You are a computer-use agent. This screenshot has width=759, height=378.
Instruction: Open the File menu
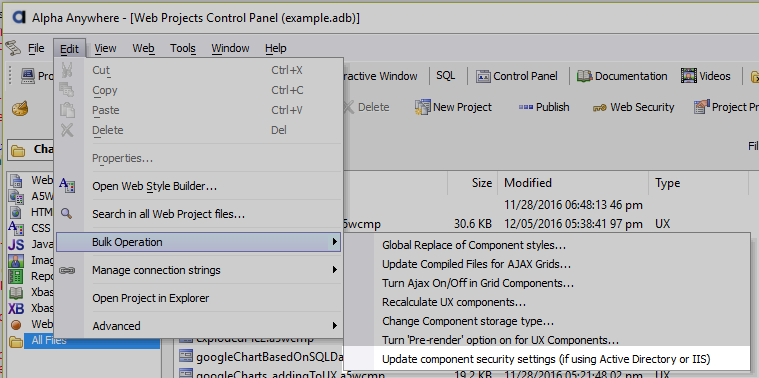36,48
